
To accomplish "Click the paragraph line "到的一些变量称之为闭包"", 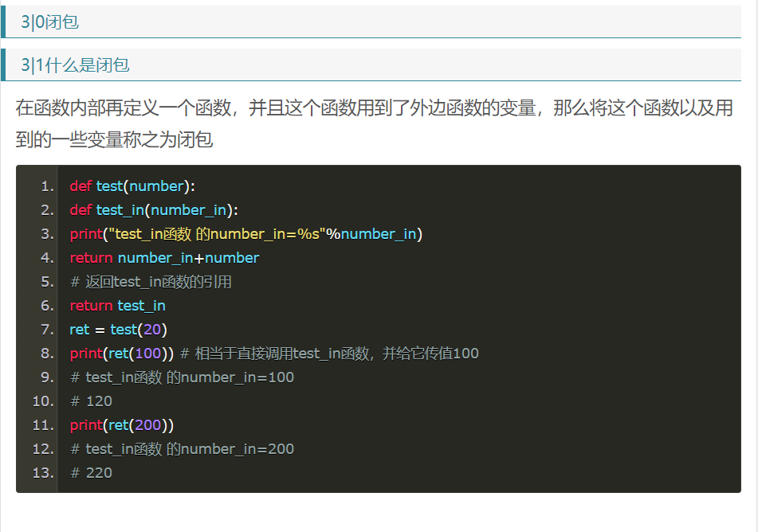I will (114, 139).
